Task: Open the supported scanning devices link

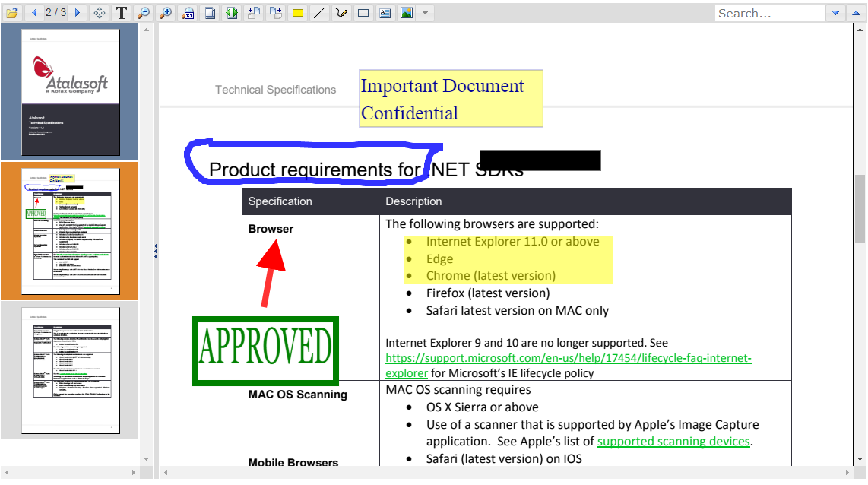Action: 673,441
